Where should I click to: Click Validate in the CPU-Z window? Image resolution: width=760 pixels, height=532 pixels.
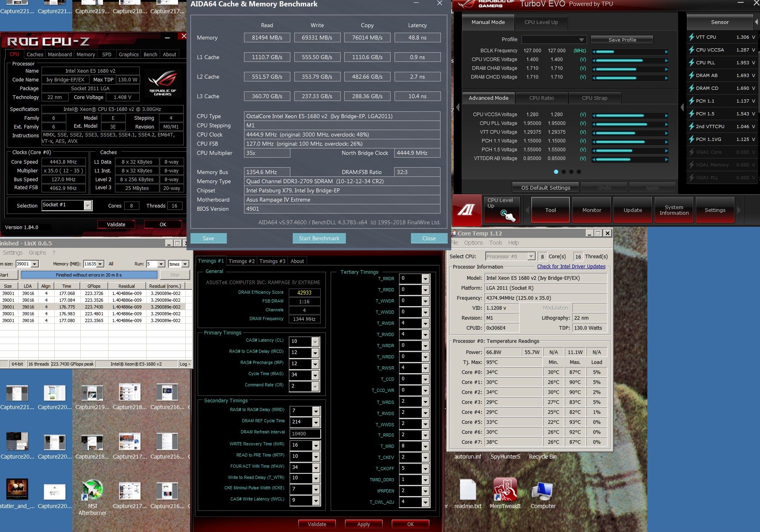pos(116,224)
